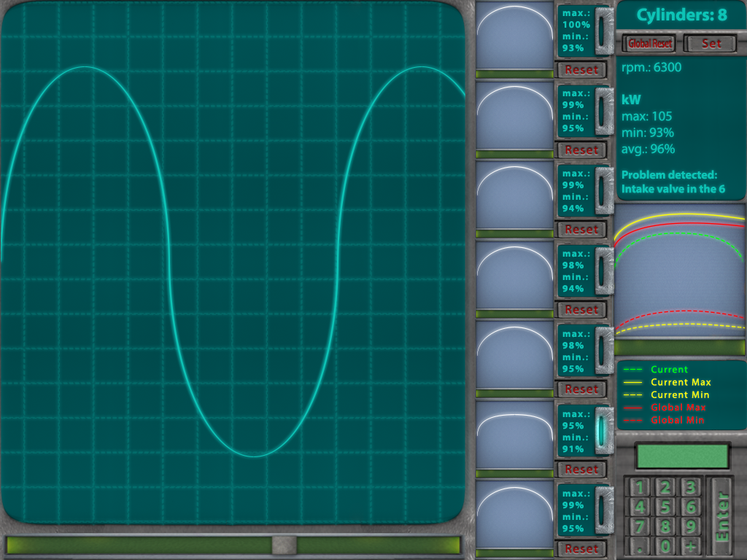The image size is (747, 560).
Task: Tap the plus key on the keypad
Action: click(690, 546)
